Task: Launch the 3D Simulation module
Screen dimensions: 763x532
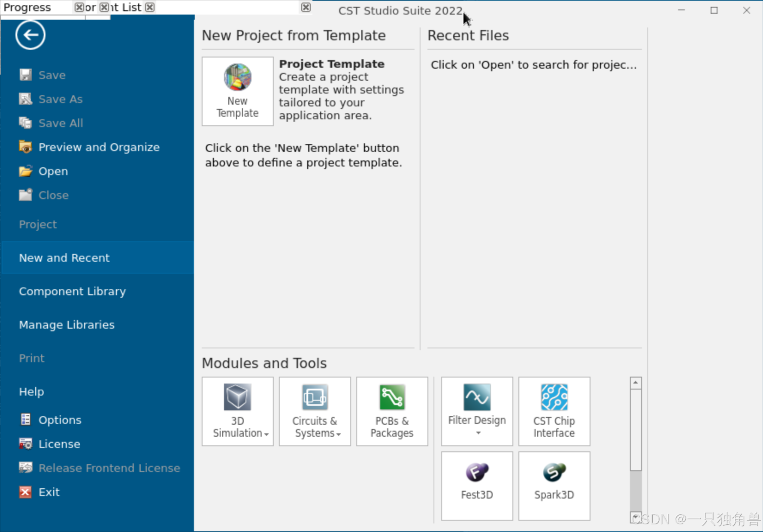Action: 237,411
